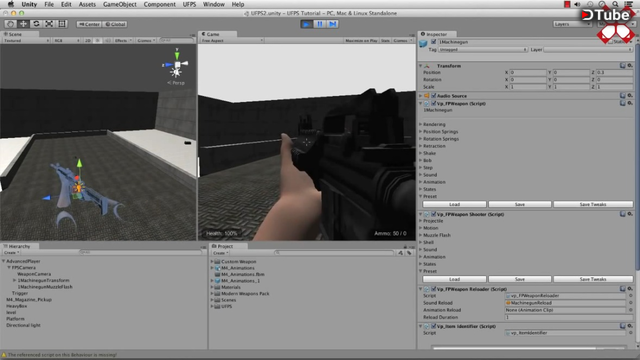Screen dimensions: 640x360
Task: Select the Rotate tool in toolbar
Action: pyautogui.click(x=36, y=24)
